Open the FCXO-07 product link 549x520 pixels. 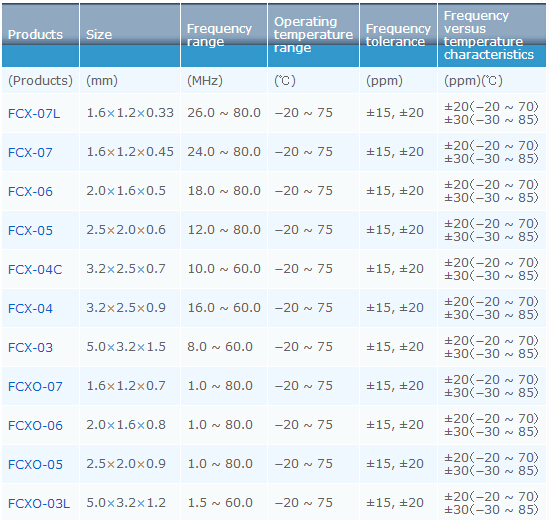(x=35, y=386)
